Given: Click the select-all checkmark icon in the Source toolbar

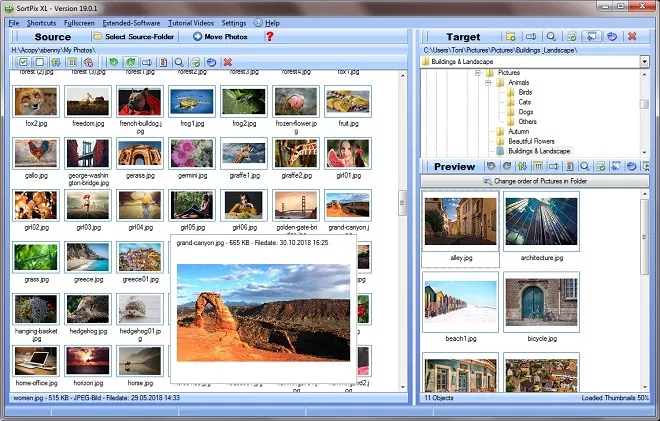Looking at the screenshot, I should 25,62.
